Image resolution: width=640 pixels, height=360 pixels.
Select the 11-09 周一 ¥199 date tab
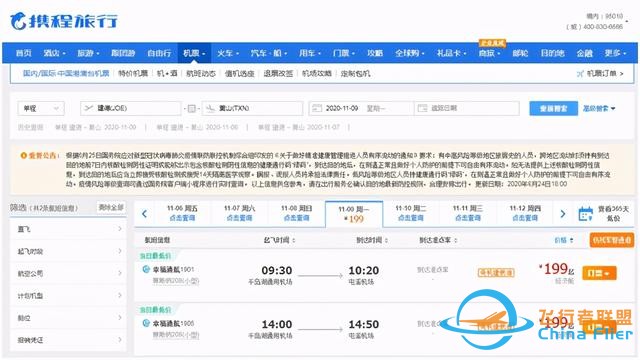(354, 214)
